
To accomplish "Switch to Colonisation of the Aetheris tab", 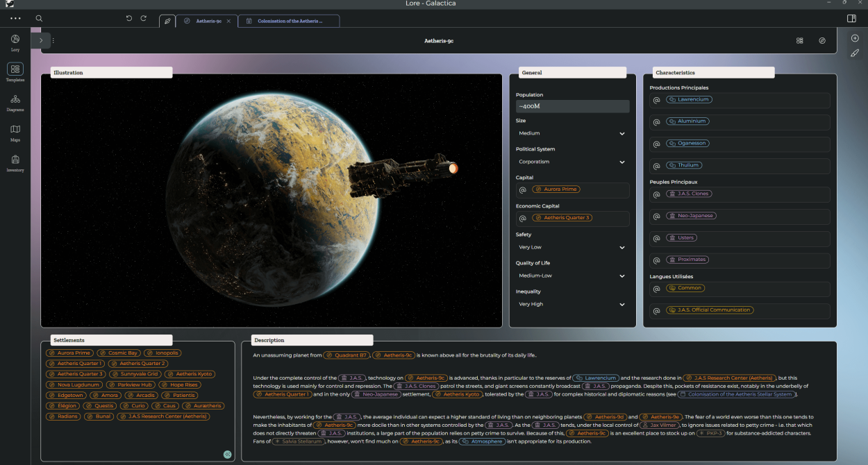I will 290,22.
